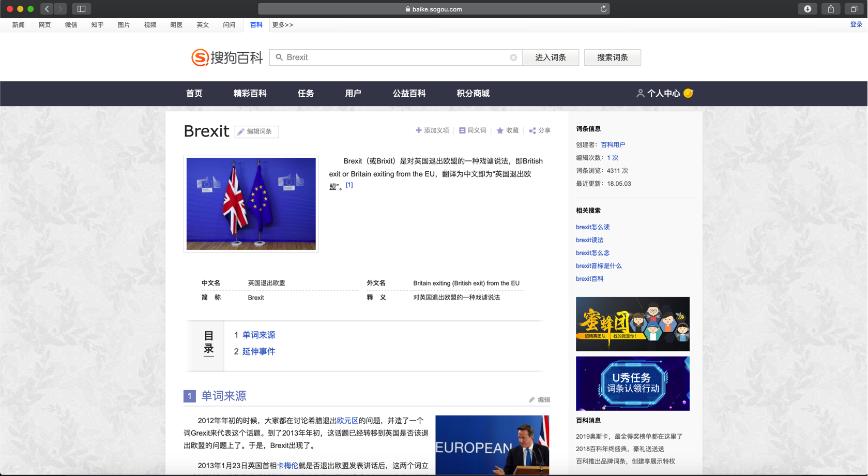
Task: Open the David Cameron speech image
Action: (x=492, y=445)
